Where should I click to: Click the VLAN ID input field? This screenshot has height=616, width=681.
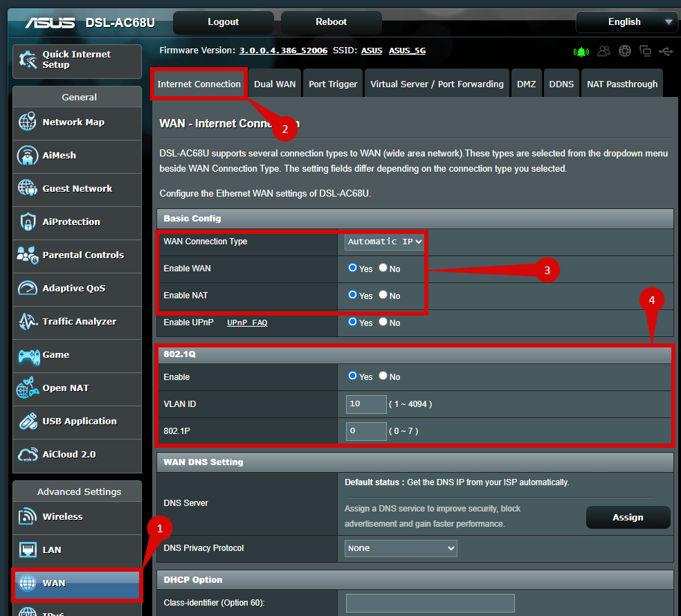click(x=366, y=404)
